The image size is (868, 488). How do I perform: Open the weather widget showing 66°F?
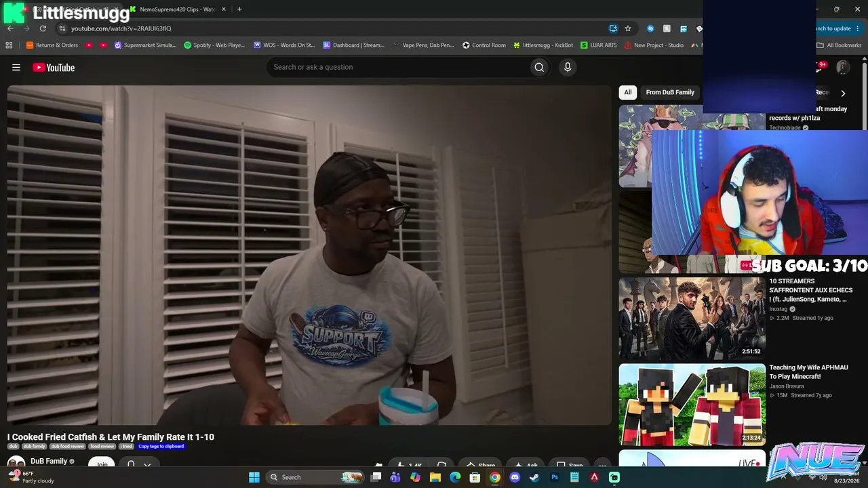(31, 477)
